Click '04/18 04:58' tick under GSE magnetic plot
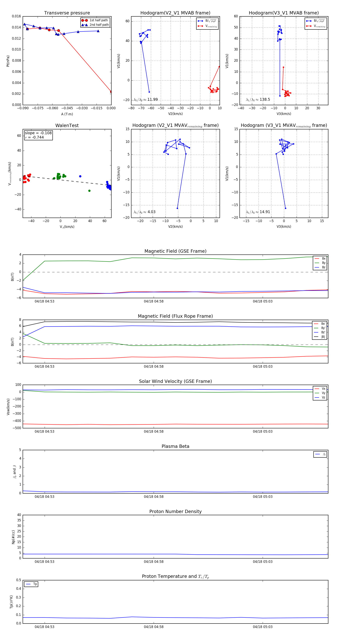351x644 pixels. coord(154,301)
